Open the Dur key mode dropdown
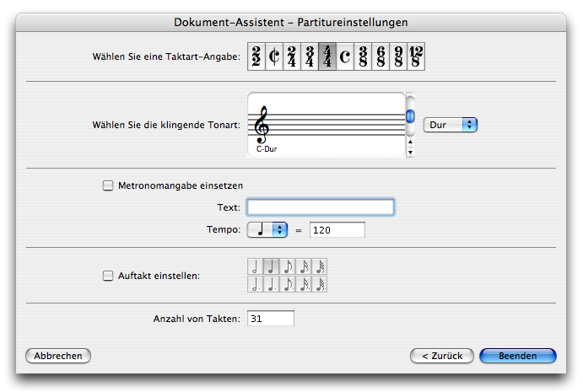The height and width of the screenshot is (392, 583). point(451,125)
